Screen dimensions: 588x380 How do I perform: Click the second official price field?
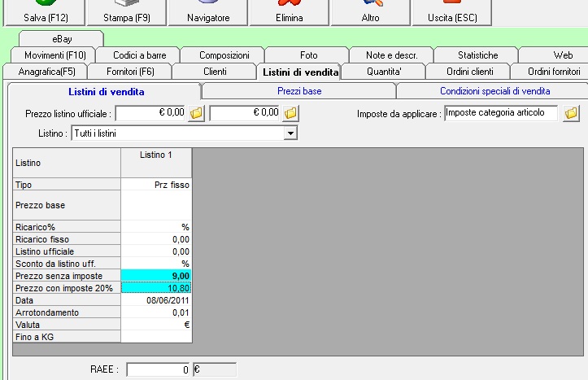point(245,113)
